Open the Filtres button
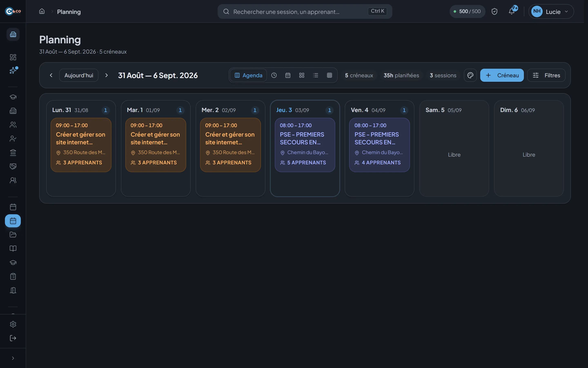Viewport: 588px width, 368px height. point(546,75)
